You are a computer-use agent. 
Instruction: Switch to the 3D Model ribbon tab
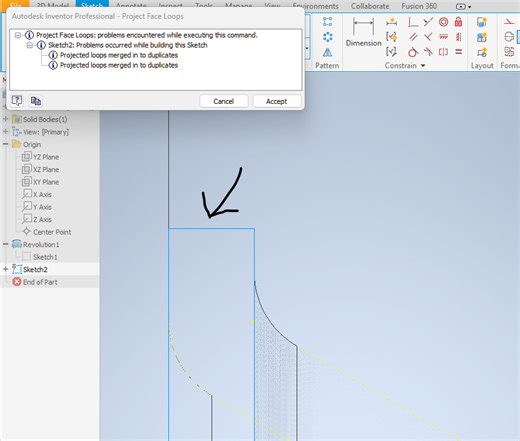[52, 6]
